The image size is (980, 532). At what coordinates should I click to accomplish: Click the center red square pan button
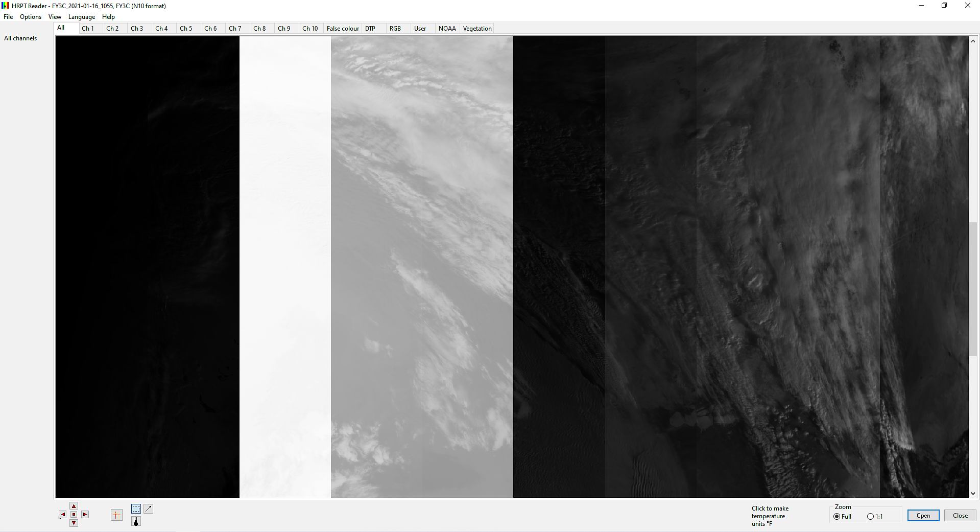pyautogui.click(x=74, y=515)
